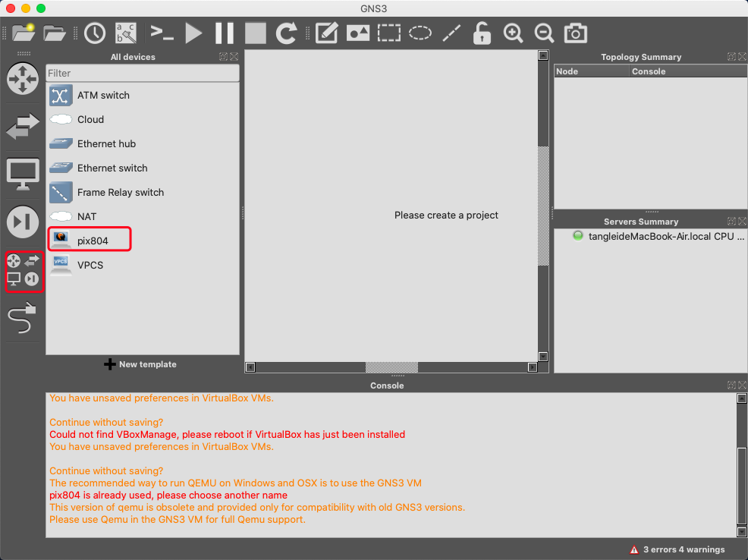Viewport: 748px width, 560px height.
Task: Take a screenshot with camera icon
Action: [x=575, y=33]
